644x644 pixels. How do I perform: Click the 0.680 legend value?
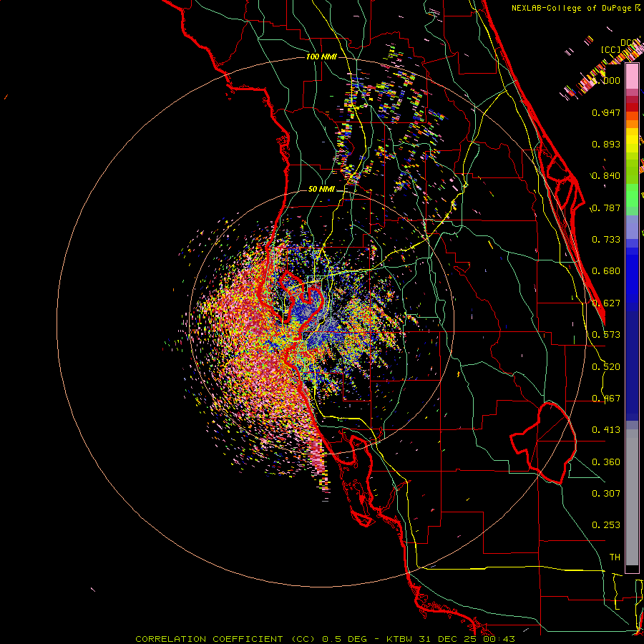[x=606, y=271]
